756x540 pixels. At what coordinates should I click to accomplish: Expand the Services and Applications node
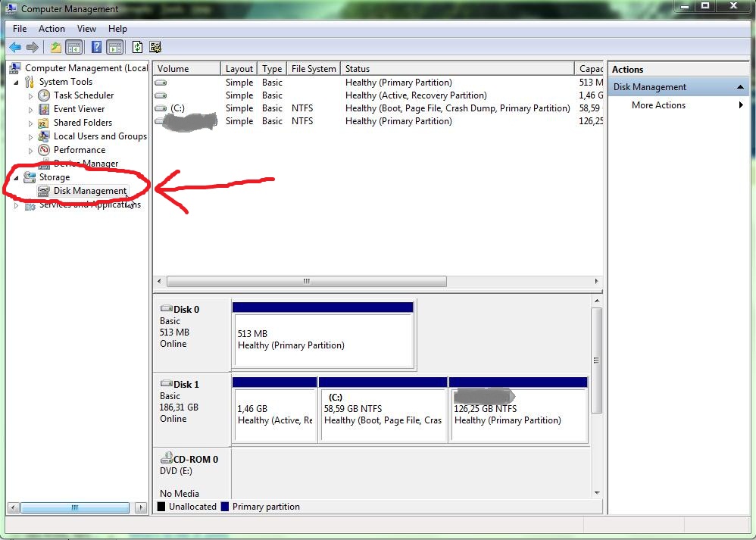pos(17,205)
